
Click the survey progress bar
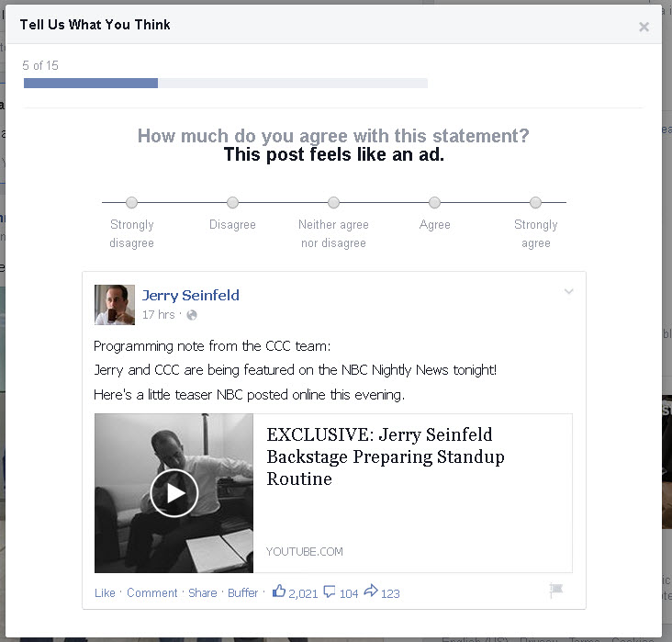(226, 84)
